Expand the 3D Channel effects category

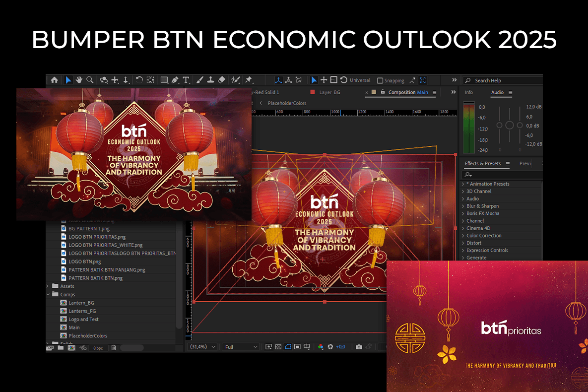pos(463,192)
